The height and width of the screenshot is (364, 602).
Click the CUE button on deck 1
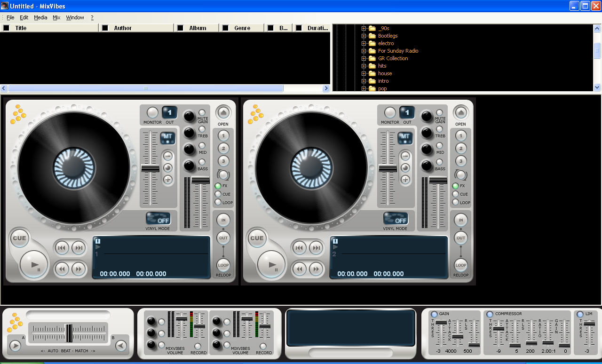19,238
